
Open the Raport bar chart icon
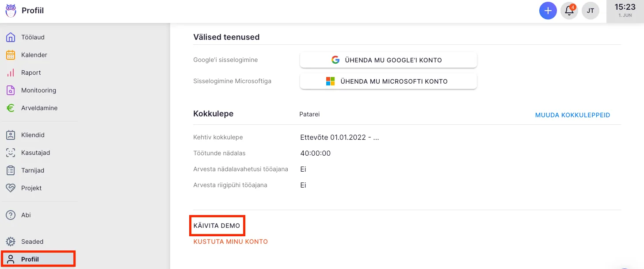tap(11, 73)
